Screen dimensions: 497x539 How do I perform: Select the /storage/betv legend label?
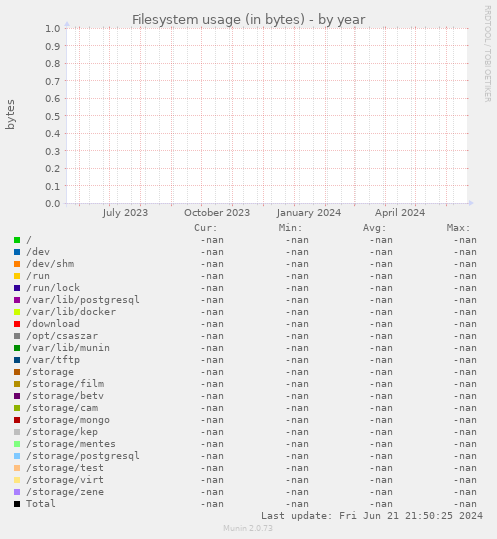point(65,396)
